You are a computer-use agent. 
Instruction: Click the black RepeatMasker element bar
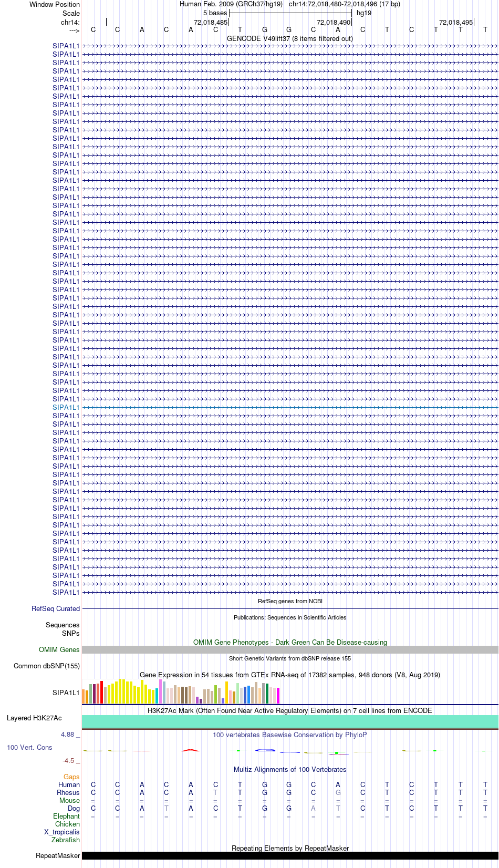point(290,855)
